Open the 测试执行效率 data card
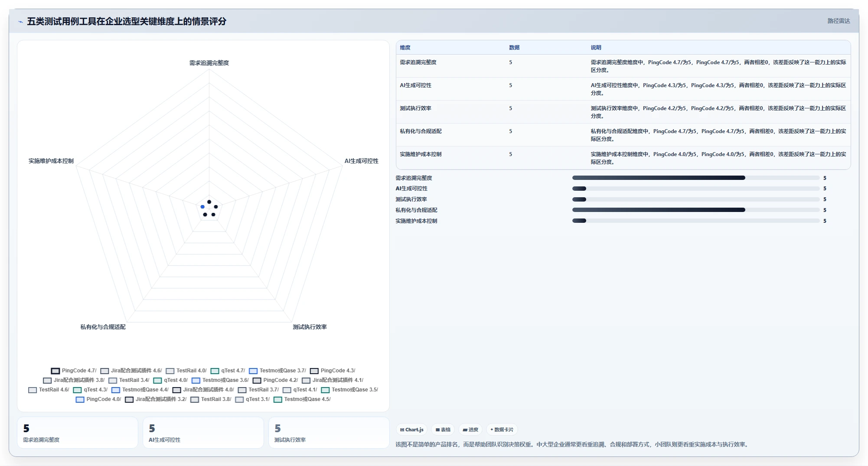Viewport: 868px width, 466px height. click(329, 433)
